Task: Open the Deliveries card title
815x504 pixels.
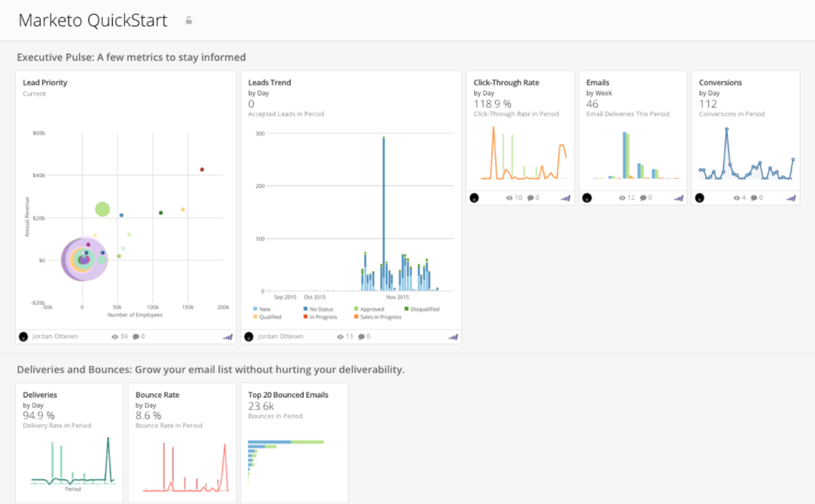Action: pyautogui.click(x=40, y=395)
